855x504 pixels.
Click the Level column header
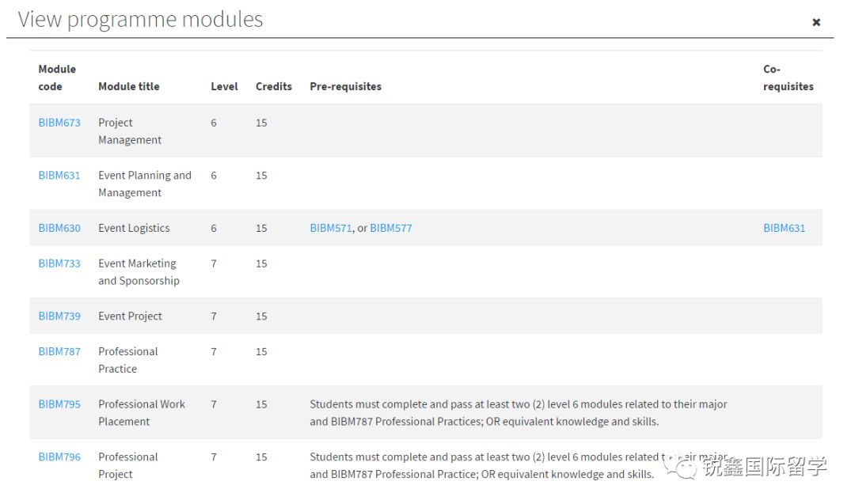coord(224,86)
